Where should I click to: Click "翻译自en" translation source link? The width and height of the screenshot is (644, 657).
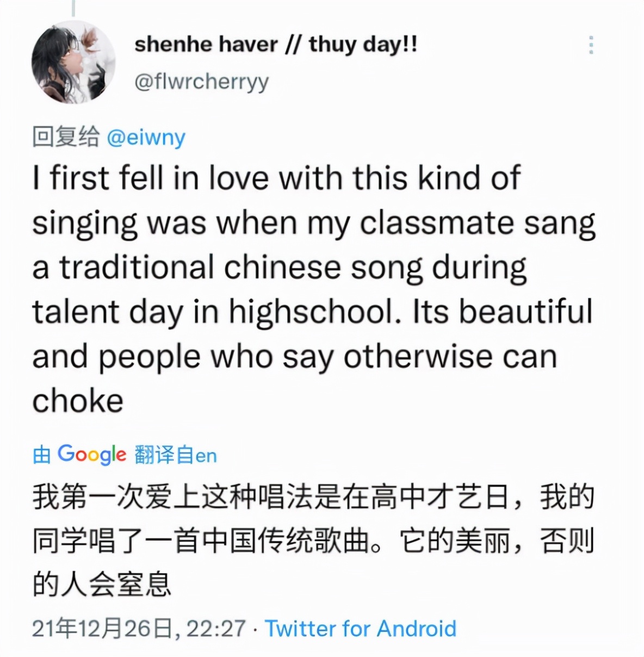tap(176, 455)
